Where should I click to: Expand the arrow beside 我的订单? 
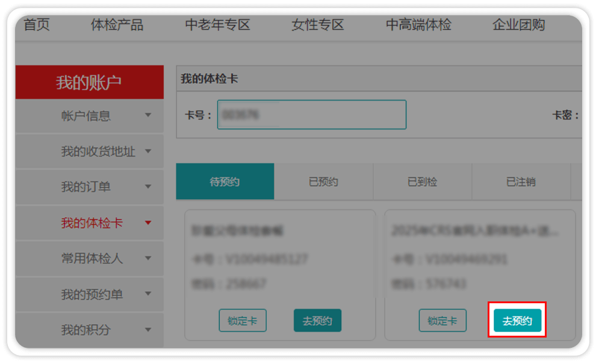click(x=148, y=187)
